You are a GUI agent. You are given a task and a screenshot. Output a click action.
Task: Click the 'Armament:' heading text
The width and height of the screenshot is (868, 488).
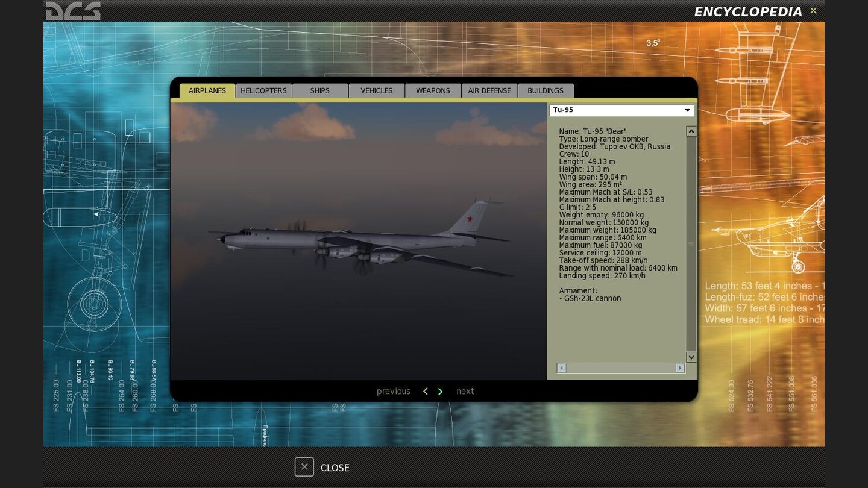click(x=578, y=291)
